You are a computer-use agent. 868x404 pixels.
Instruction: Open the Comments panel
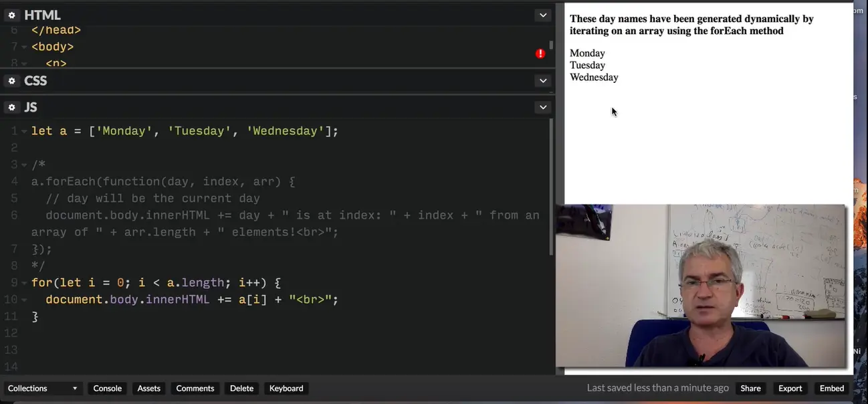coord(195,388)
